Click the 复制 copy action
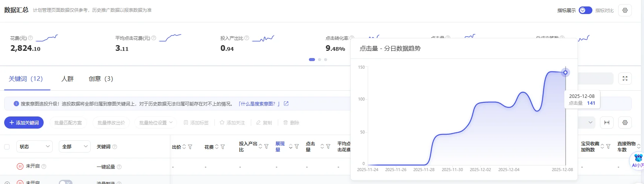Viewport: 644px width, 184px height. [x=264, y=123]
